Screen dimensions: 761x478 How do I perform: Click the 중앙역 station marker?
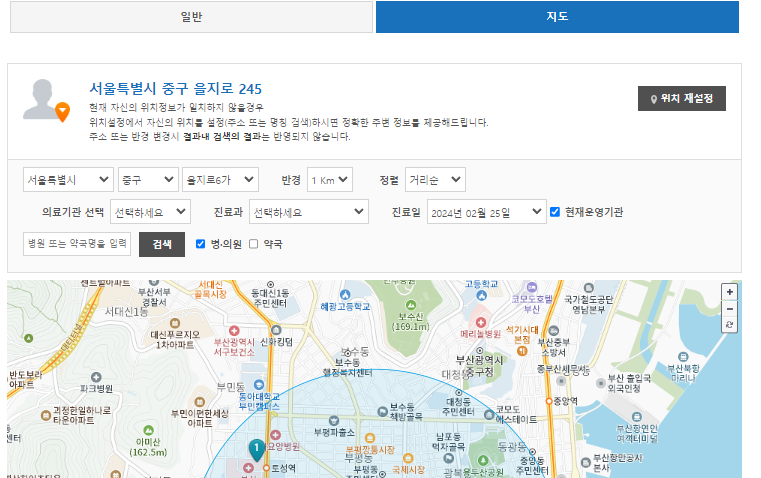[x=549, y=401]
